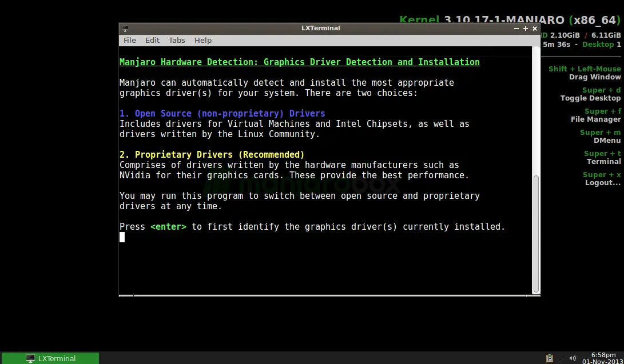Image resolution: width=624 pixels, height=364 pixels.
Task: Click the clock showing 6:58pm
Action: coord(603,355)
